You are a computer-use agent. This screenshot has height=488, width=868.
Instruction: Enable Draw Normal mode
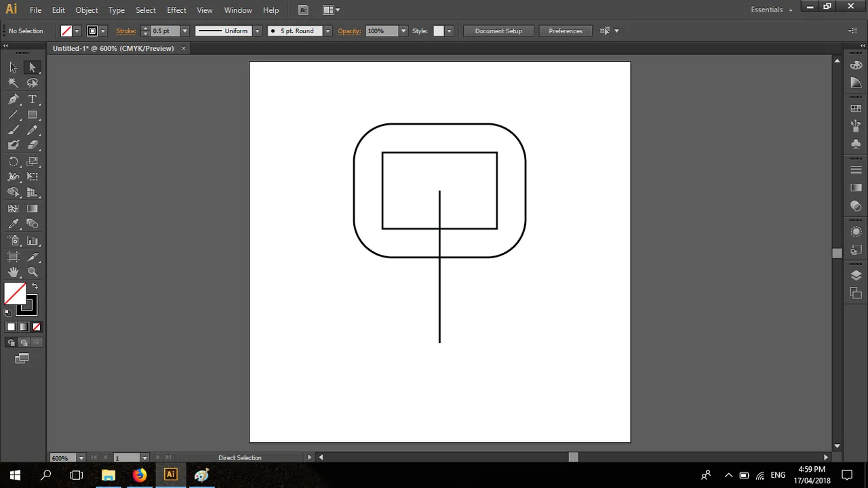[x=11, y=342]
